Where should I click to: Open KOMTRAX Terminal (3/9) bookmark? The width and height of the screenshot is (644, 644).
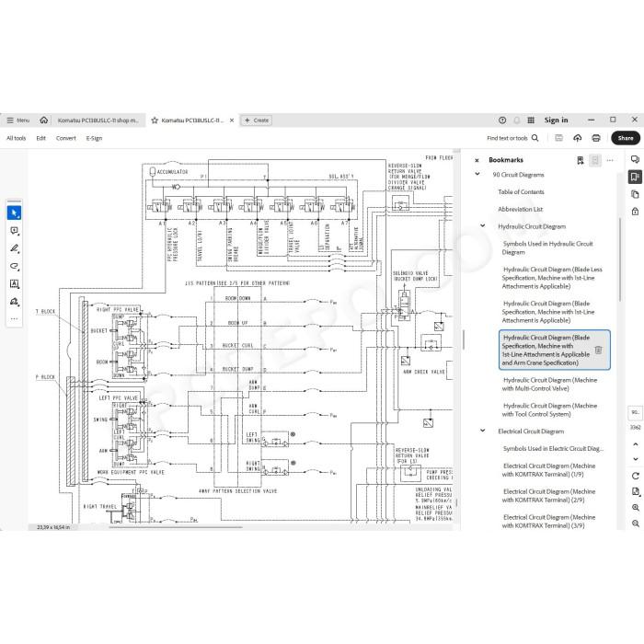[548, 522]
